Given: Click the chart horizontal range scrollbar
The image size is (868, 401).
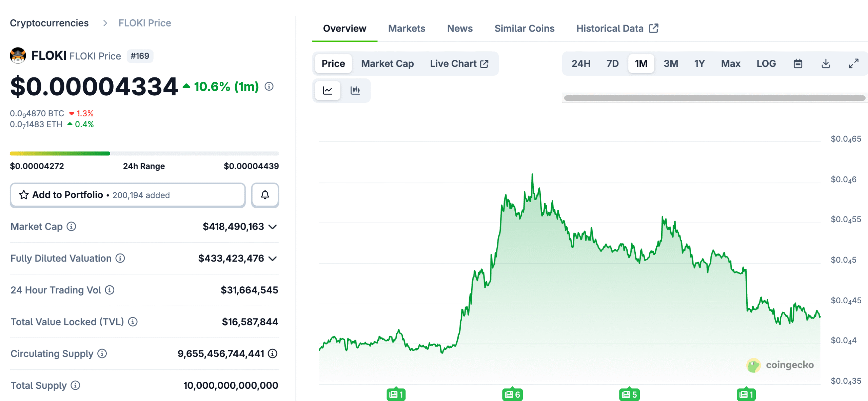Looking at the screenshot, I should pyautogui.click(x=715, y=98).
